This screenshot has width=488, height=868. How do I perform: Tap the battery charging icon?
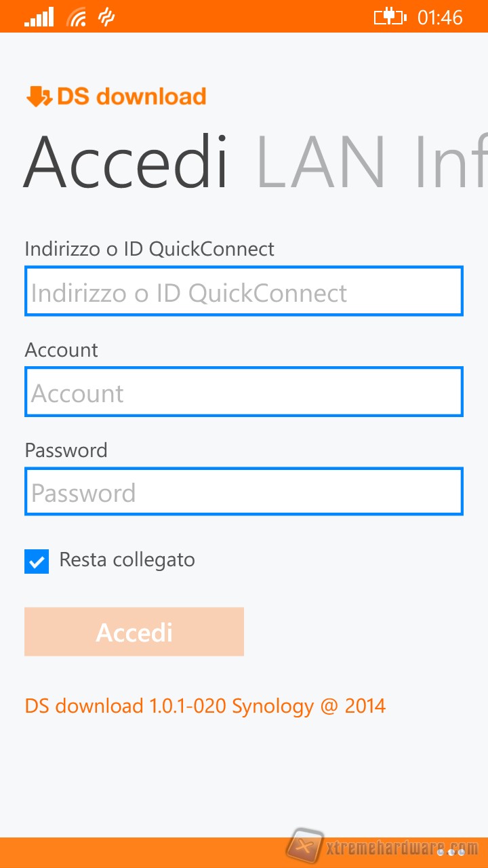[x=390, y=18]
